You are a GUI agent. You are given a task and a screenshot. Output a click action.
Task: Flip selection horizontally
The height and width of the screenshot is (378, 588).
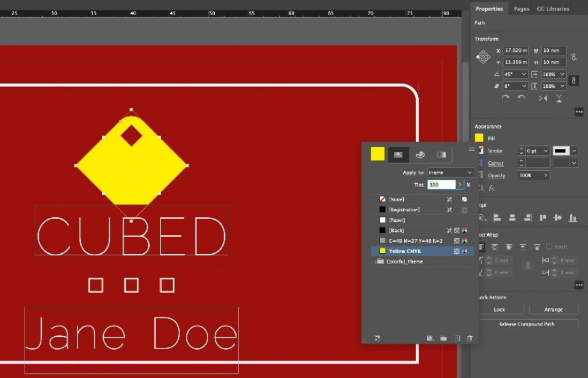point(542,99)
